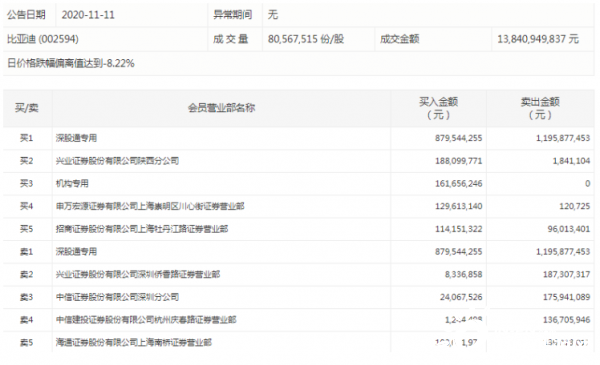Select the volume '80,567,515 份/股'
The height and width of the screenshot is (365, 600).
click(306, 39)
